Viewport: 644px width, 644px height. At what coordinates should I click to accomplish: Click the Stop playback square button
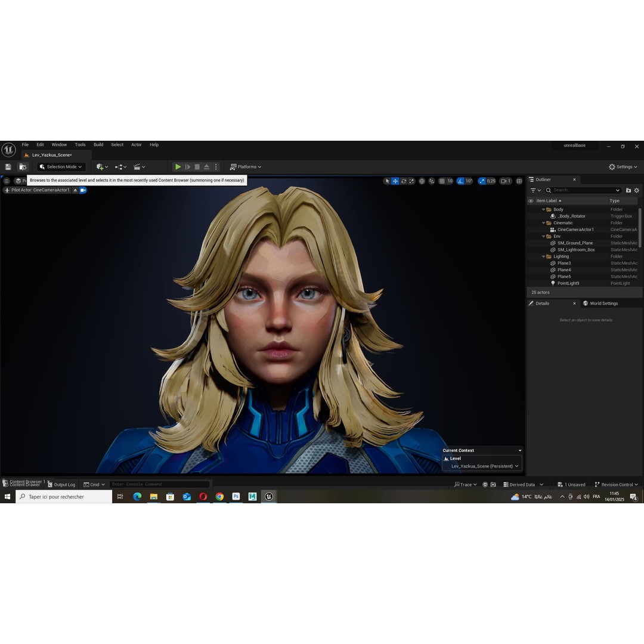197,167
